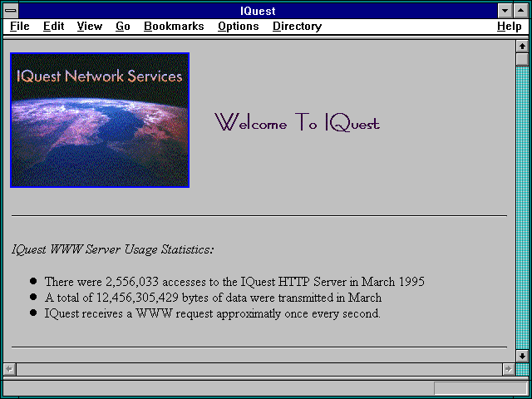532x399 pixels.
Task: Click the IQuest WWW Server Usage Statistics heading
Action: click(x=113, y=249)
